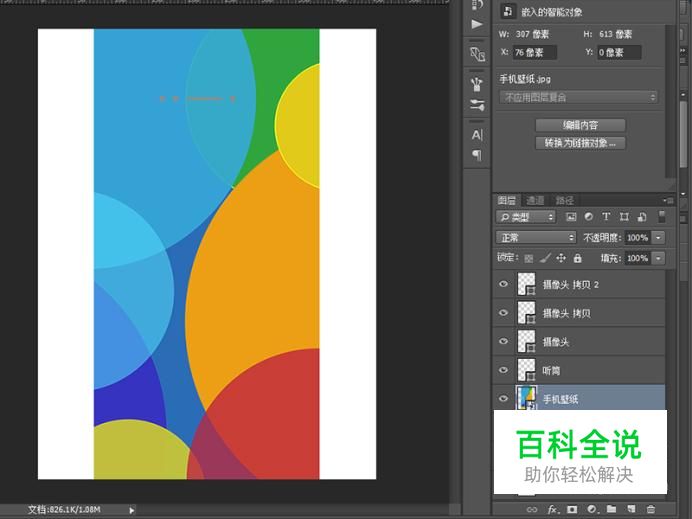This screenshot has height=519, width=692.
Task: Click the X position field 76 像素
Action: (x=534, y=53)
